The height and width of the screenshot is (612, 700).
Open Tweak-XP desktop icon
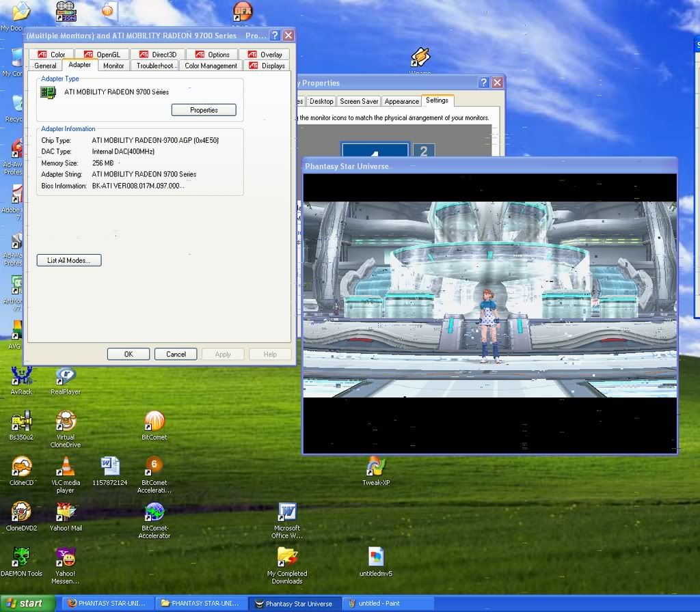376,471
